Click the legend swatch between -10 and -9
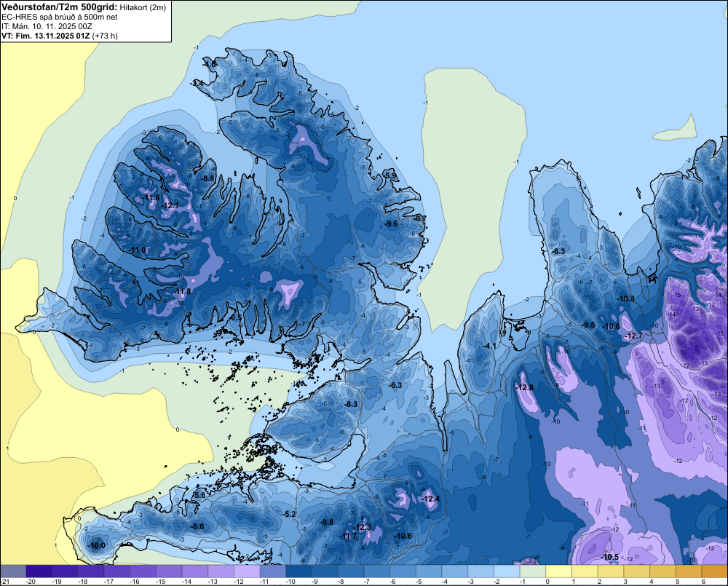 (x=299, y=571)
